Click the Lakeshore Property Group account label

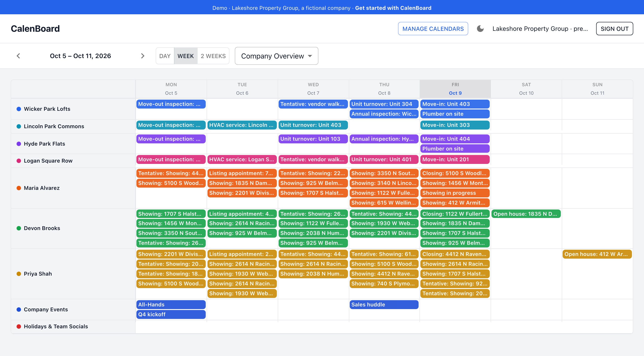click(x=540, y=29)
